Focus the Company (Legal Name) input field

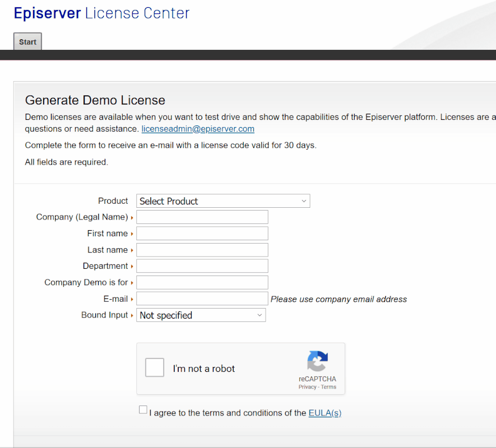pyautogui.click(x=202, y=217)
